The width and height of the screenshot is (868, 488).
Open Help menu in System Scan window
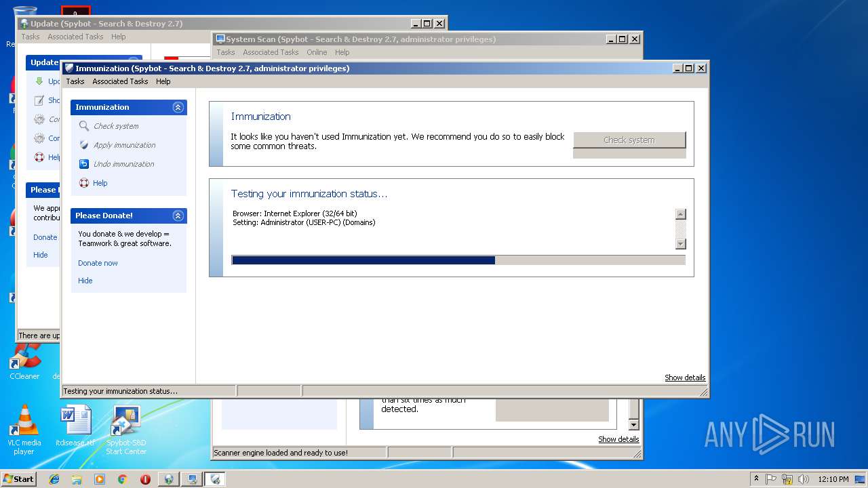[x=342, y=52]
